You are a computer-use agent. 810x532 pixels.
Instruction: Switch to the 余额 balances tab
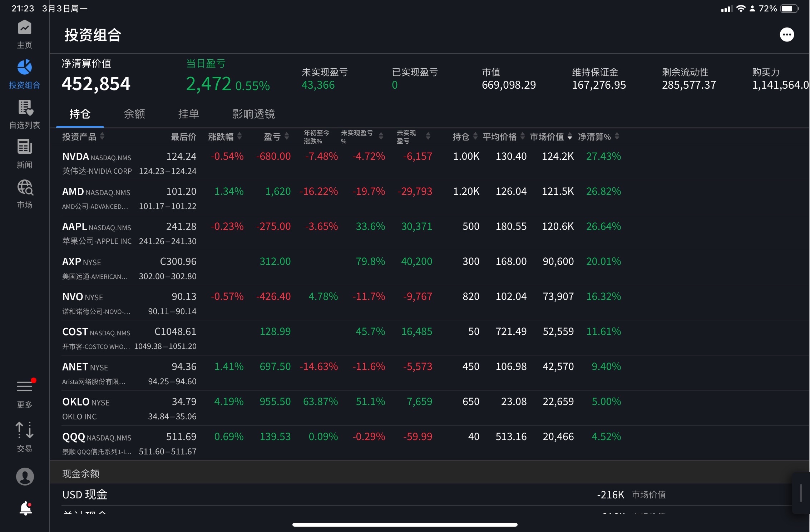(x=134, y=114)
